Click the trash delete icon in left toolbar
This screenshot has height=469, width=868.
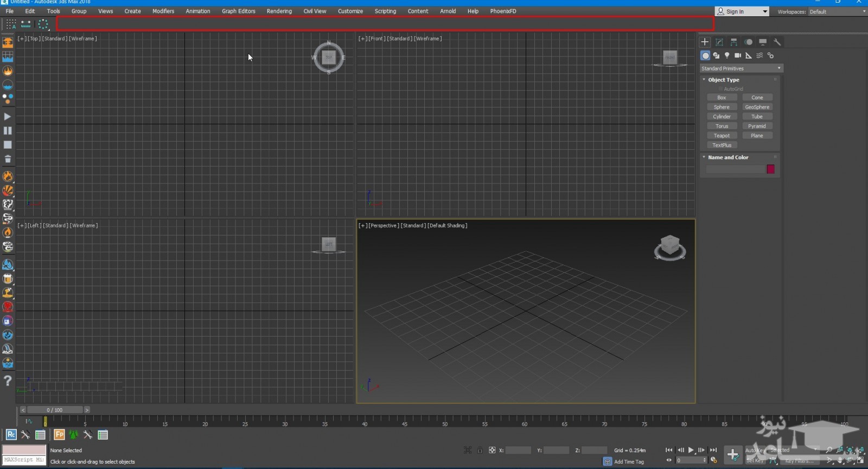click(8, 159)
